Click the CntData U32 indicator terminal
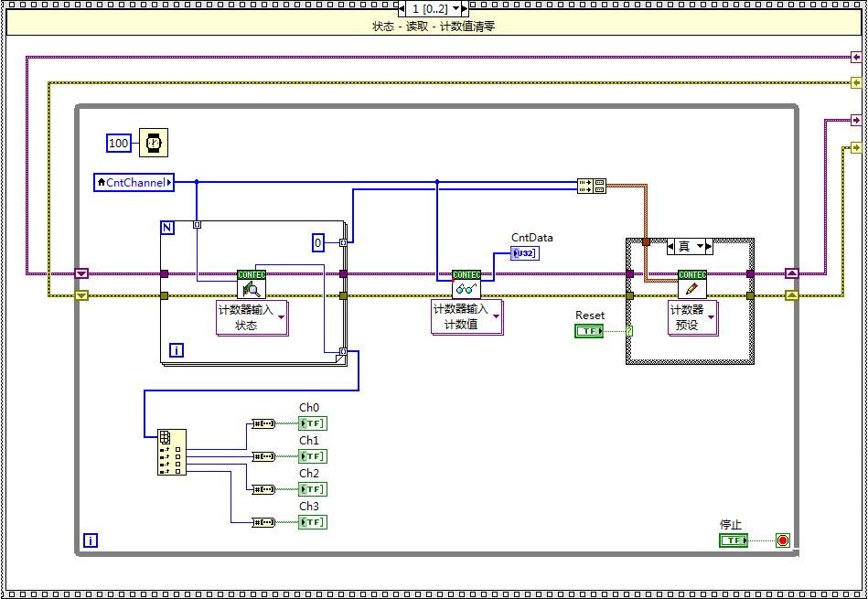Viewport: 868px width, 599px height. (x=525, y=252)
